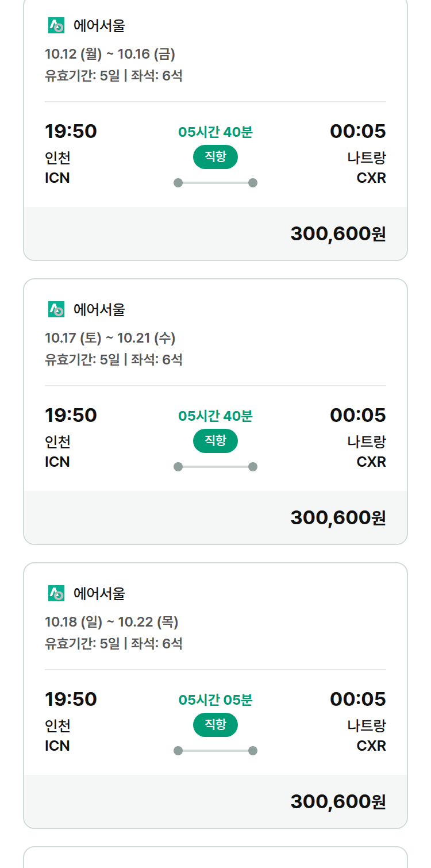Screen dimensions: 431x868
Task: Open the 10.17 (토) ~ 10.21 (수) flight
Action: pyautogui.click(x=215, y=412)
